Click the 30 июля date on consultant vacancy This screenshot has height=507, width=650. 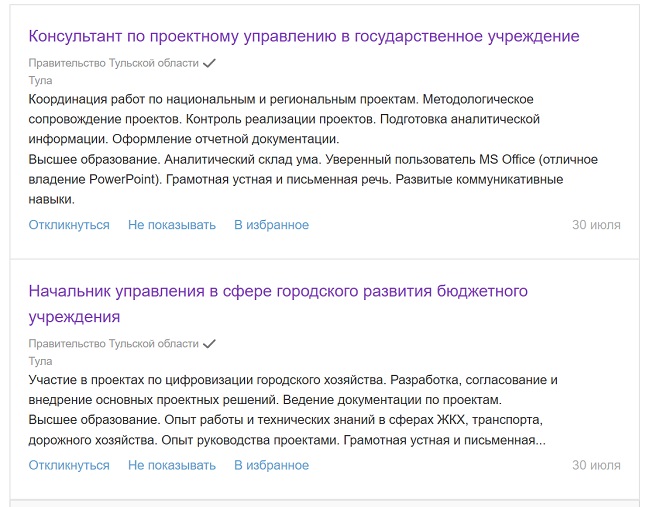(596, 225)
